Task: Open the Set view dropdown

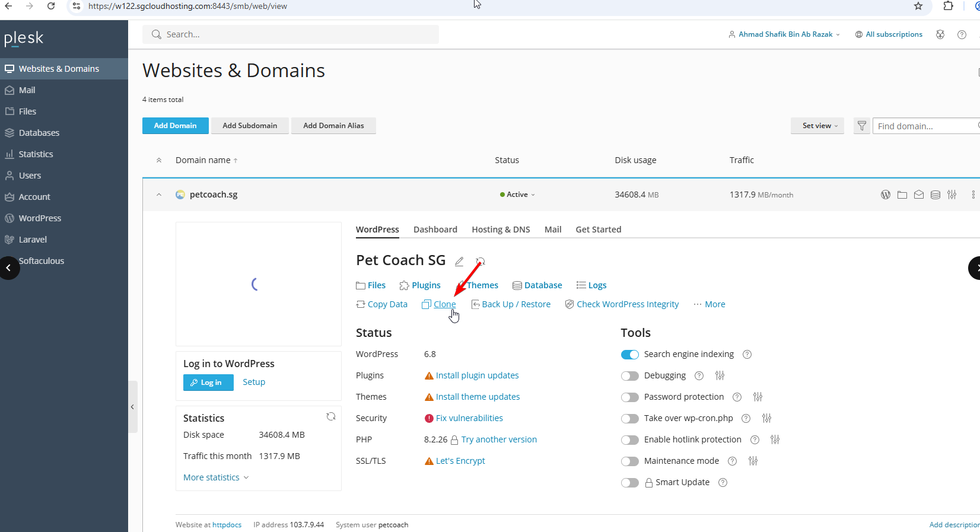Action: tap(817, 126)
